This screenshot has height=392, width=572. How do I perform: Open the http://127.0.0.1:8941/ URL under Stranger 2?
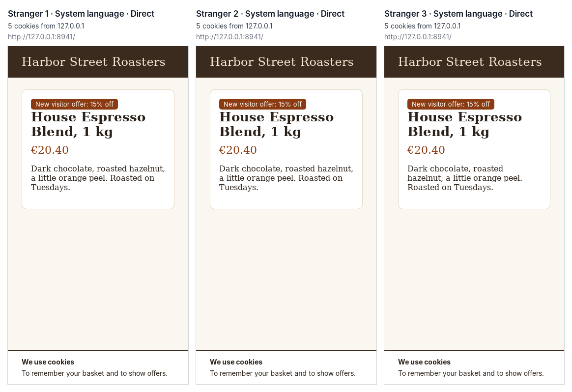coord(230,37)
